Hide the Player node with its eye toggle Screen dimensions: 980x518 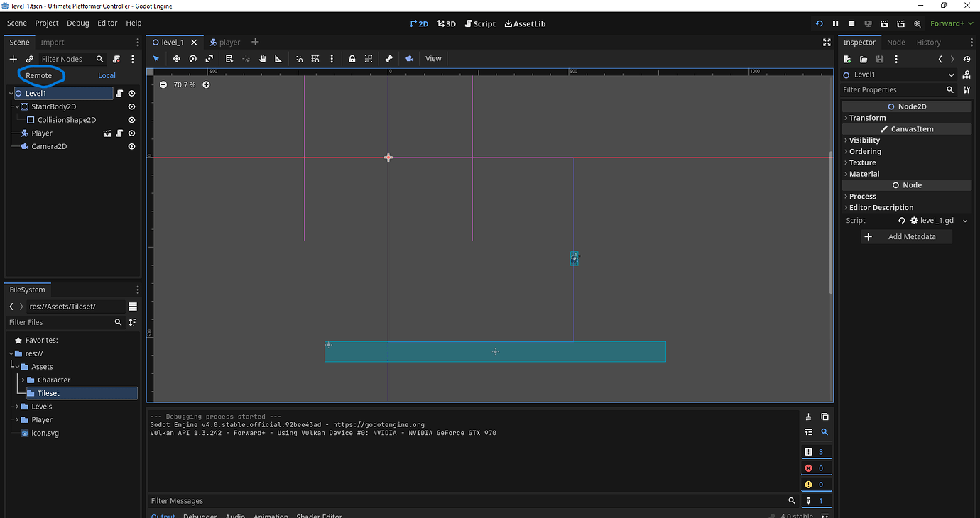[x=131, y=133]
